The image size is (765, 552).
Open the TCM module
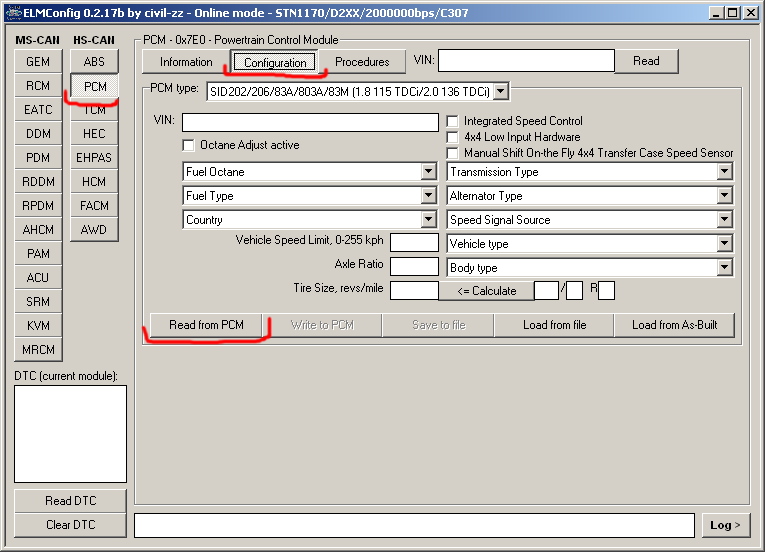point(94,110)
